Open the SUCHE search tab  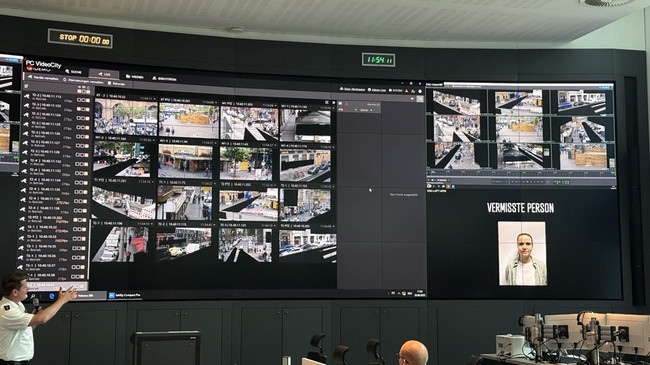[x=74, y=71]
